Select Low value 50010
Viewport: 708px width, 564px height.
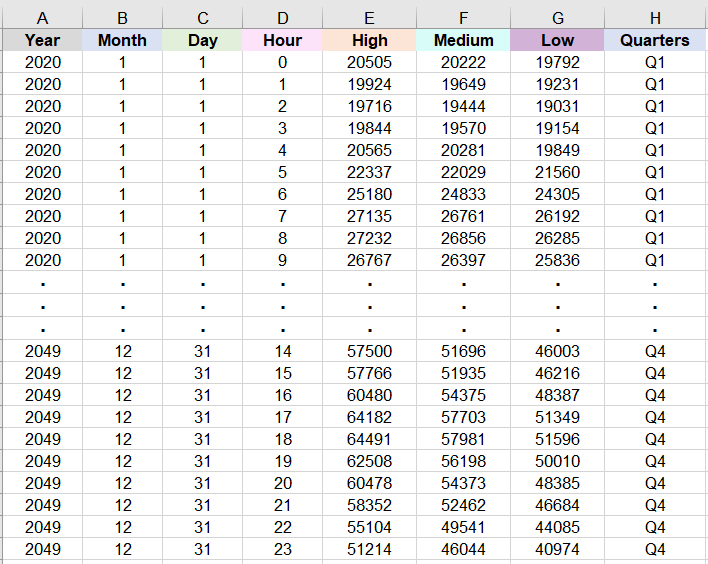[558, 461]
